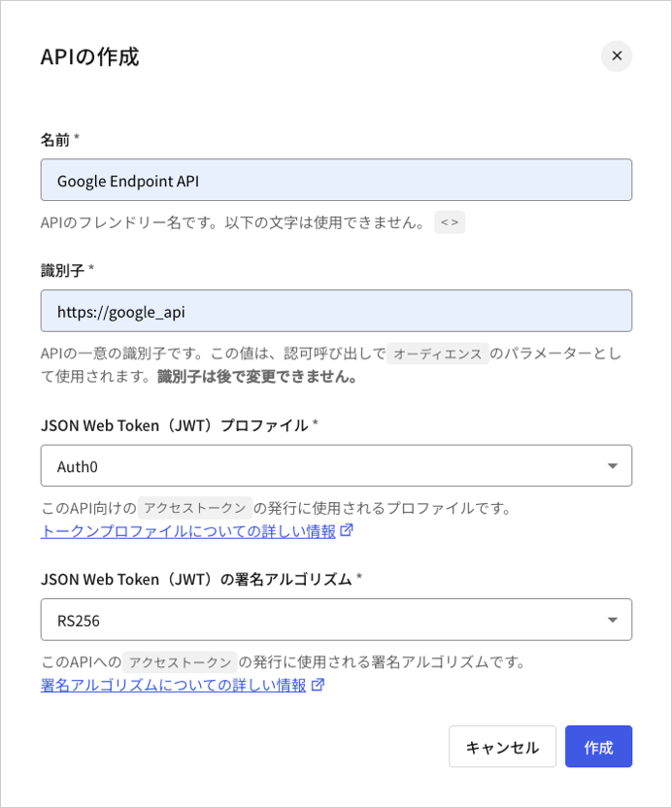This screenshot has width=672, height=808.
Task: Expand the RS256 algorithm selector arrow
Action: tap(613, 620)
